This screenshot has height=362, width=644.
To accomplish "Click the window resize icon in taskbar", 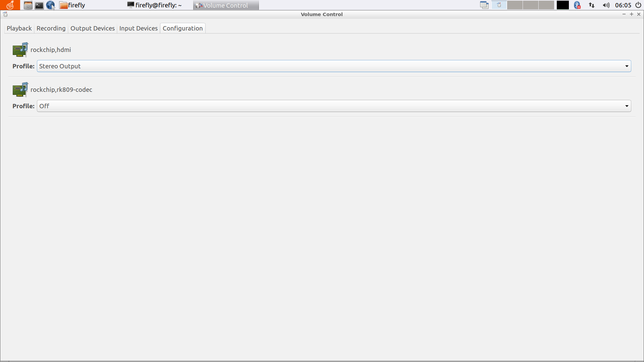I will (x=484, y=5).
